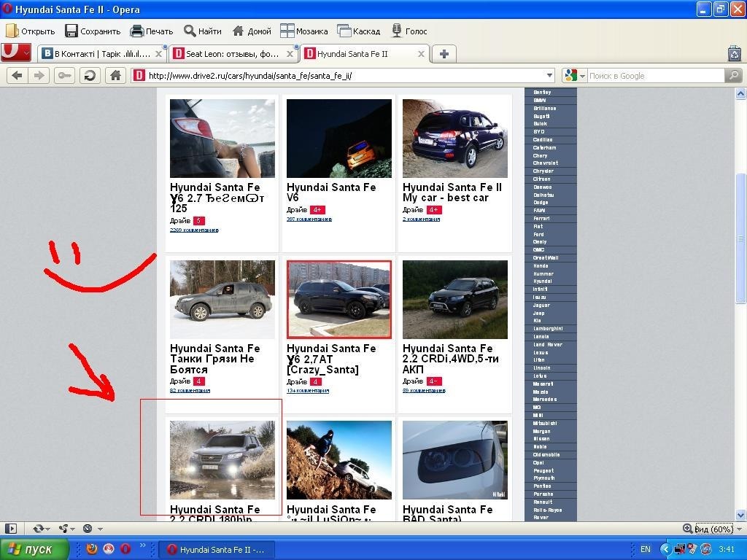
Task: Click the Домой house icon in the main toolbar
Action: (x=239, y=31)
